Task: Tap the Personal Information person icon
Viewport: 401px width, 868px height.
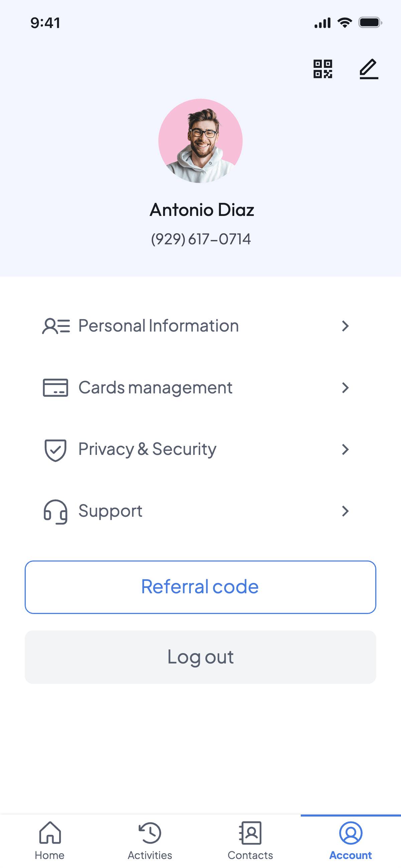Action: coord(56,326)
